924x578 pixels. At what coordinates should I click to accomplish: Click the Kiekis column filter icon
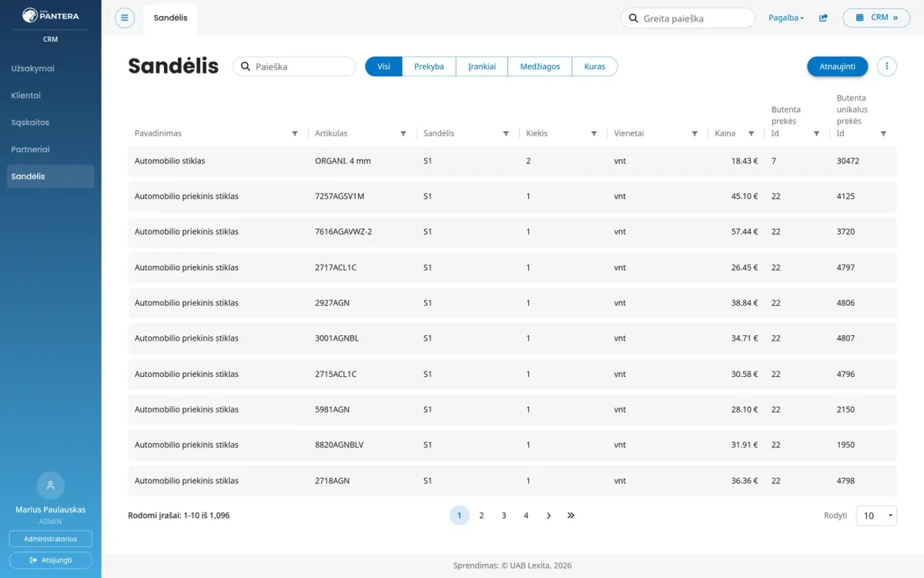[594, 133]
